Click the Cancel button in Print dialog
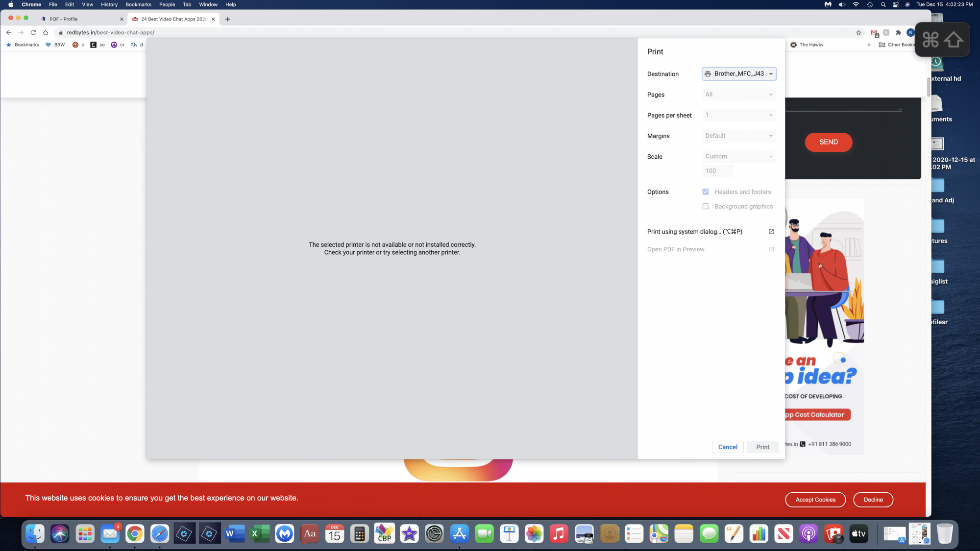Viewport: 980px width, 551px height. [x=728, y=447]
